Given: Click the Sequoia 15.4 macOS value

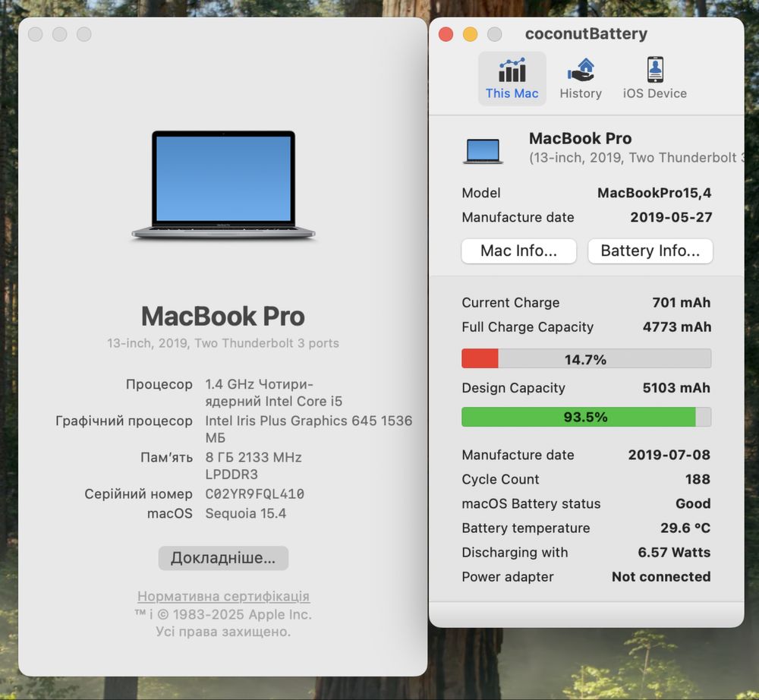Looking at the screenshot, I should 246,514.
